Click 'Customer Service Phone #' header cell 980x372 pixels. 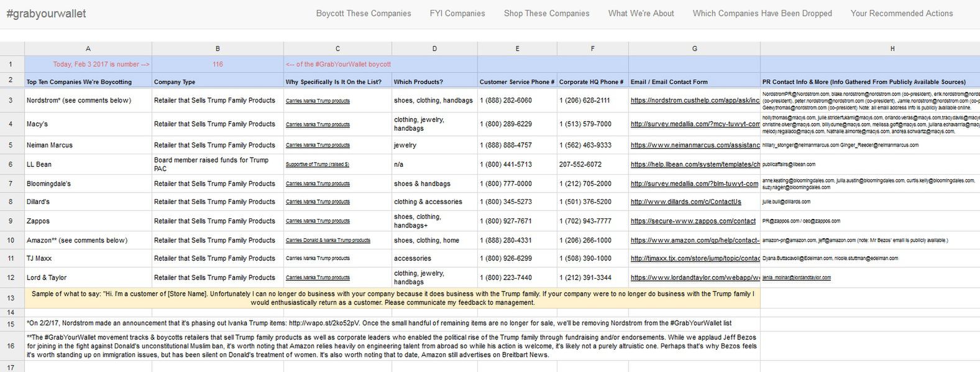click(517, 81)
